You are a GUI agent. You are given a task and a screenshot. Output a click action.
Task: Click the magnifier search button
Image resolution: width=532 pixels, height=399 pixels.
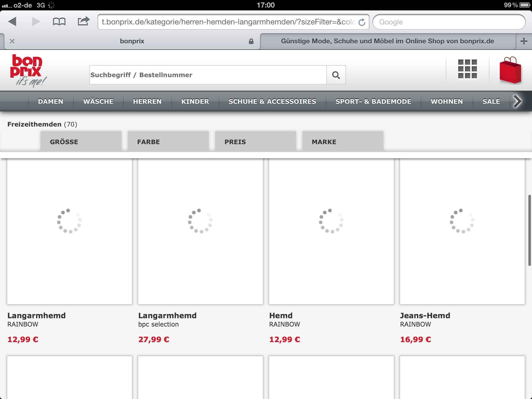(336, 75)
